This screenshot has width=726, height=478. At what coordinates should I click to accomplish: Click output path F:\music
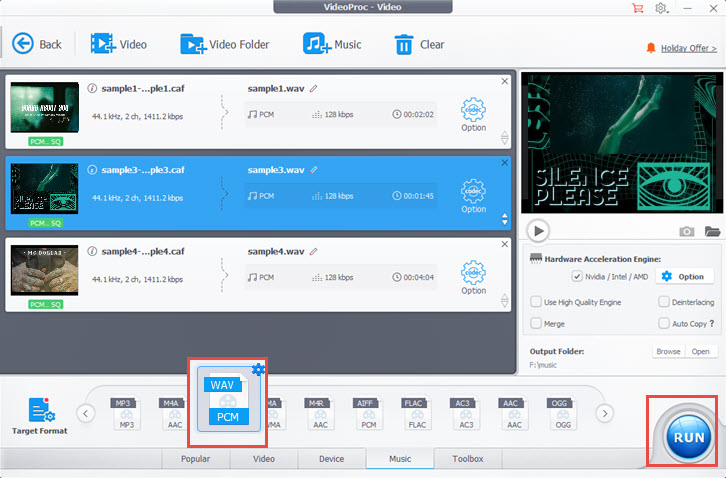coord(543,365)
